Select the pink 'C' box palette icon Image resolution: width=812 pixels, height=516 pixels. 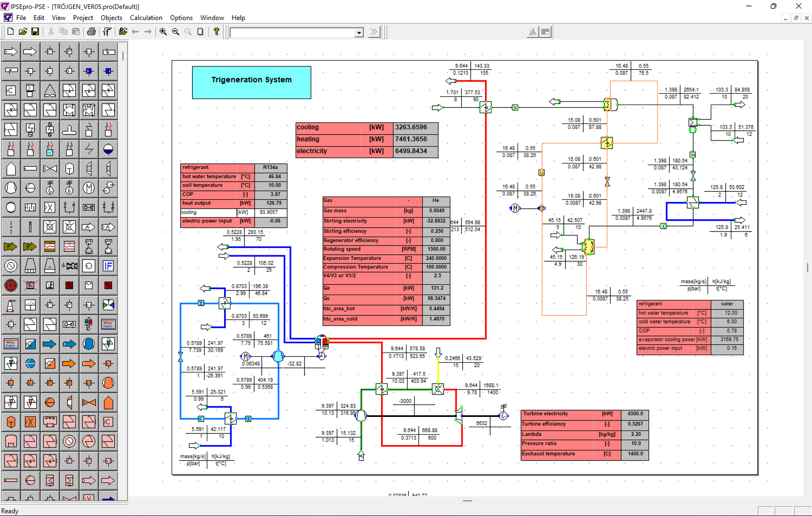108,422
